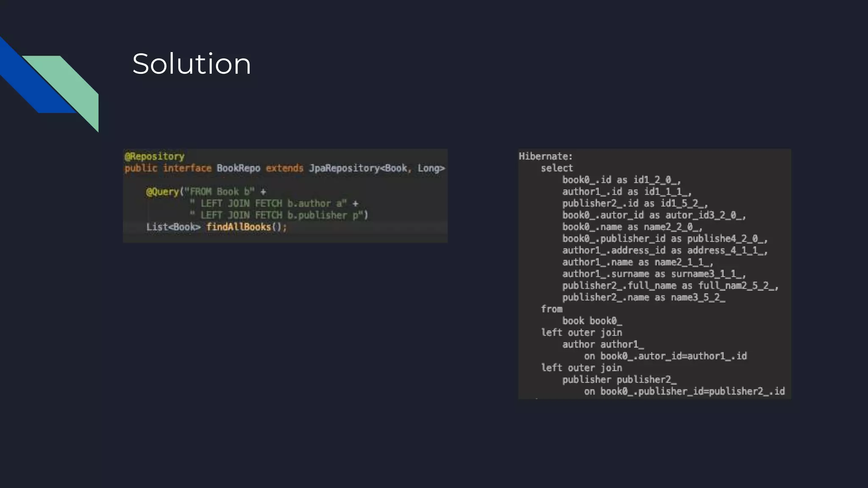The height and width of the screenshot is (488, 868).
Task: Click the JpaRepository<Book, Long> text
Action: pos(376,168)
